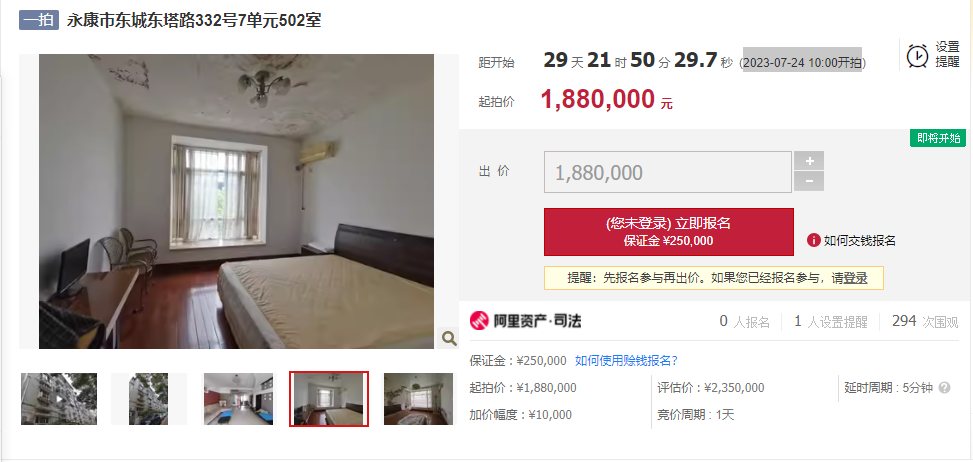
Task: Click the red info icon beside 如何交钱报名
Action: click(814, 241)
